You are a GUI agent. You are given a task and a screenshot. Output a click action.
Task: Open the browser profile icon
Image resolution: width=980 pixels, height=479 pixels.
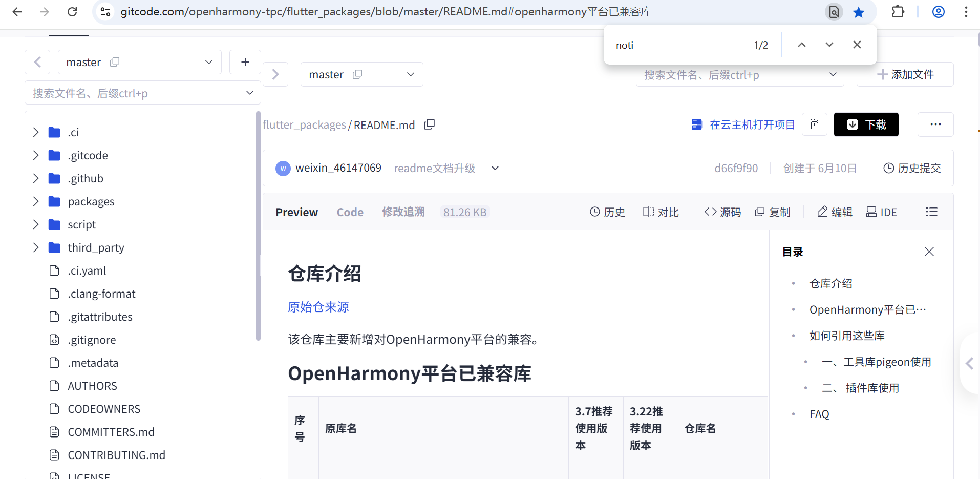pos(939,12)
